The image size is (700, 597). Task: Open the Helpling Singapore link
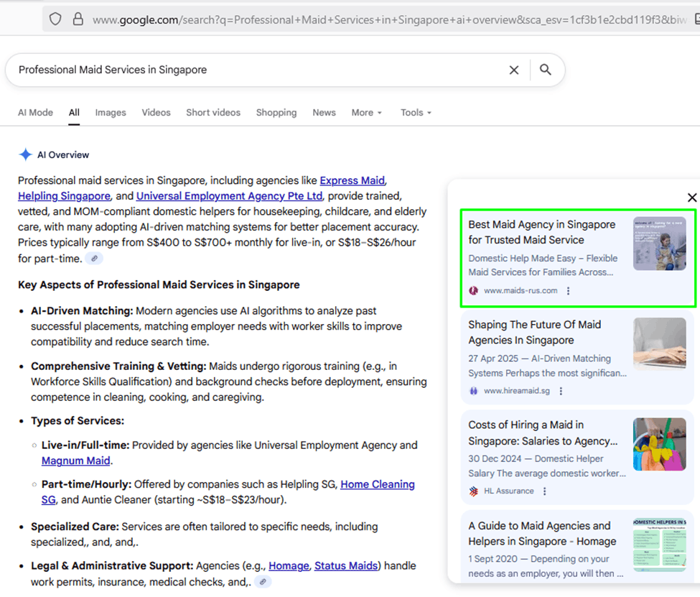pos(64,196)
